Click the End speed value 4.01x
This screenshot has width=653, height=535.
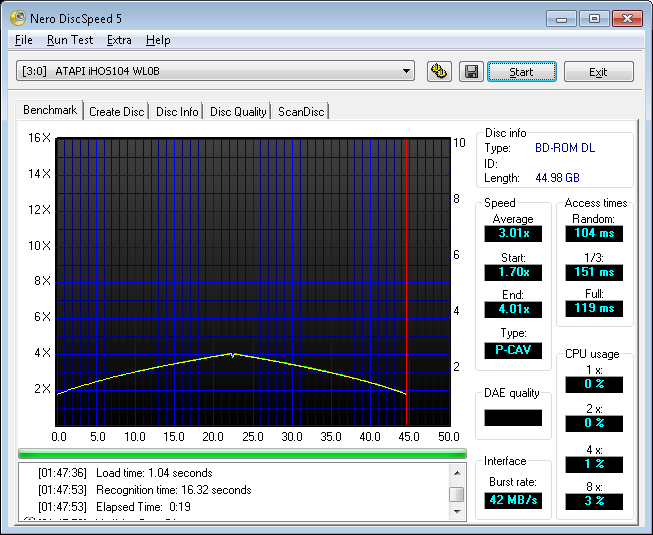tap(513, 309)
